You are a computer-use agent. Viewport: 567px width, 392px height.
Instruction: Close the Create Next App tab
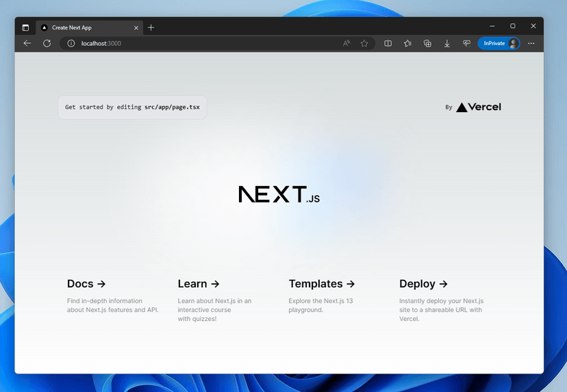136,28
